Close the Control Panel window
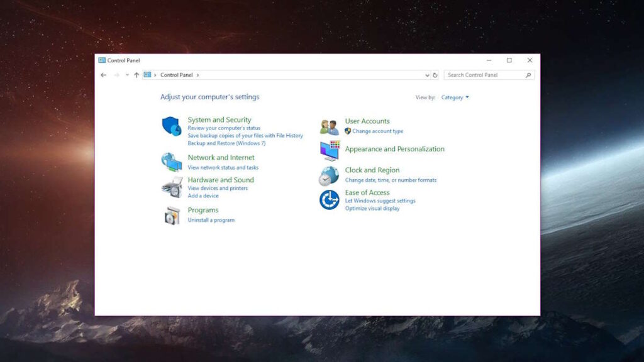This screenshot has width=644, height=362. pos(530,60)
